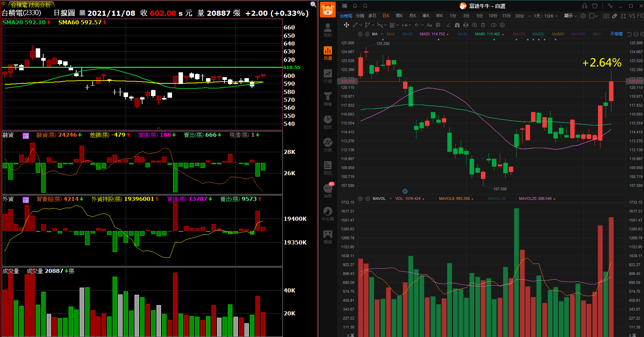The image size is (644, 337).
Task: Switch to the 月K monthly tab
Action: pyautogui.click(x=413, y=16)
